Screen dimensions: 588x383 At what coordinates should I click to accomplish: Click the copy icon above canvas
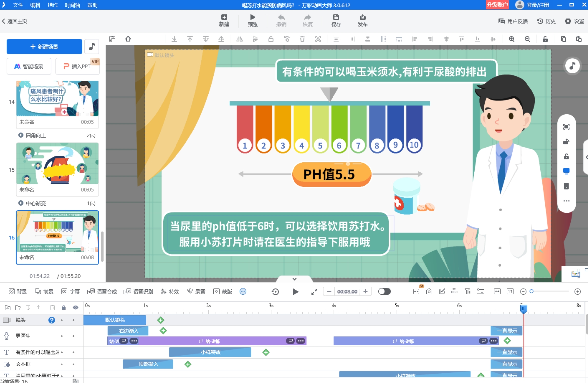point(563,39)
